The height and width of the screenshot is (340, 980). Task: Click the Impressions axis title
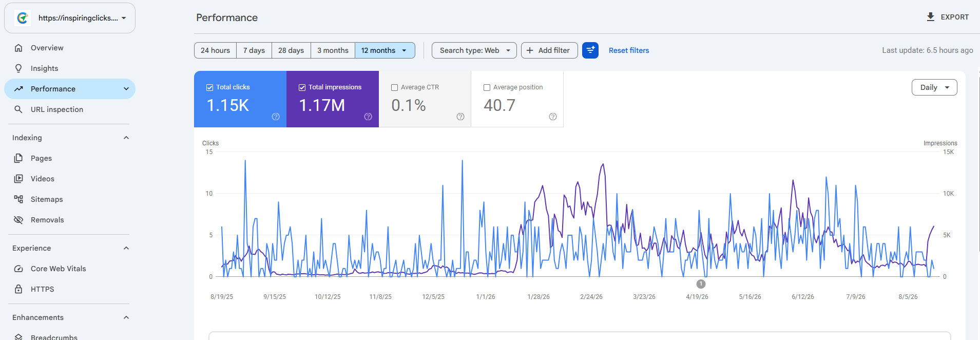coord(940,143)
